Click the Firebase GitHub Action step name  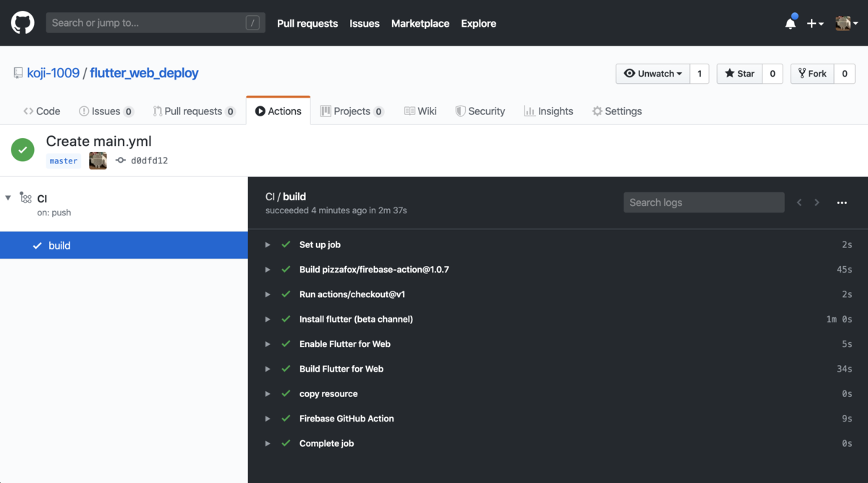pos(346,419)
